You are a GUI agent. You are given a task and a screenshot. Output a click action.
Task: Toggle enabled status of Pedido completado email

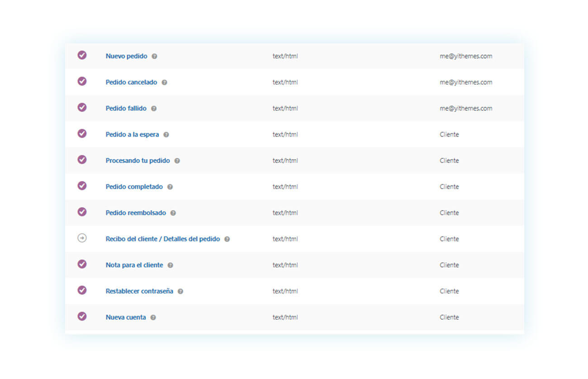(82, 185)
